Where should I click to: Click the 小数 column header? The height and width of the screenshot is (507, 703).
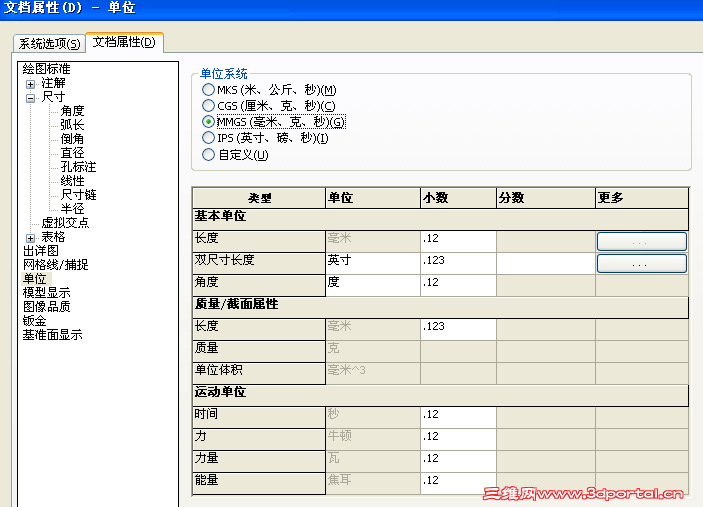(x=459, y=198)
